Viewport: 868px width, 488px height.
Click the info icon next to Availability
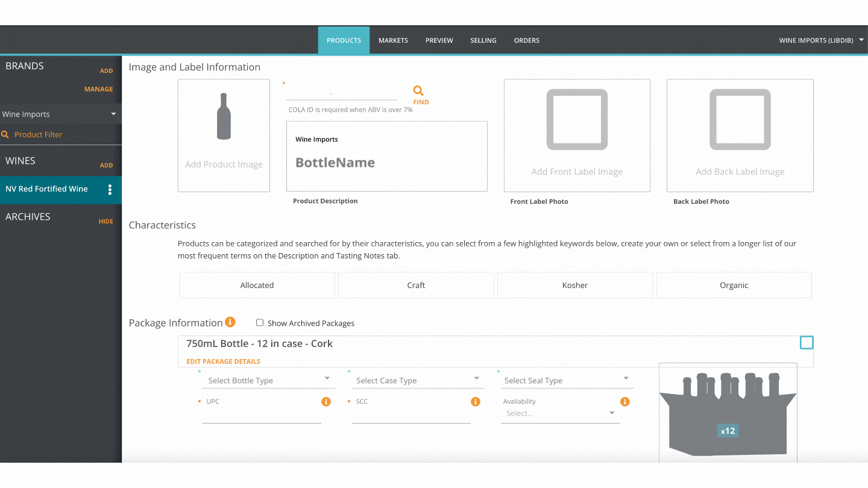click(624, 401)
